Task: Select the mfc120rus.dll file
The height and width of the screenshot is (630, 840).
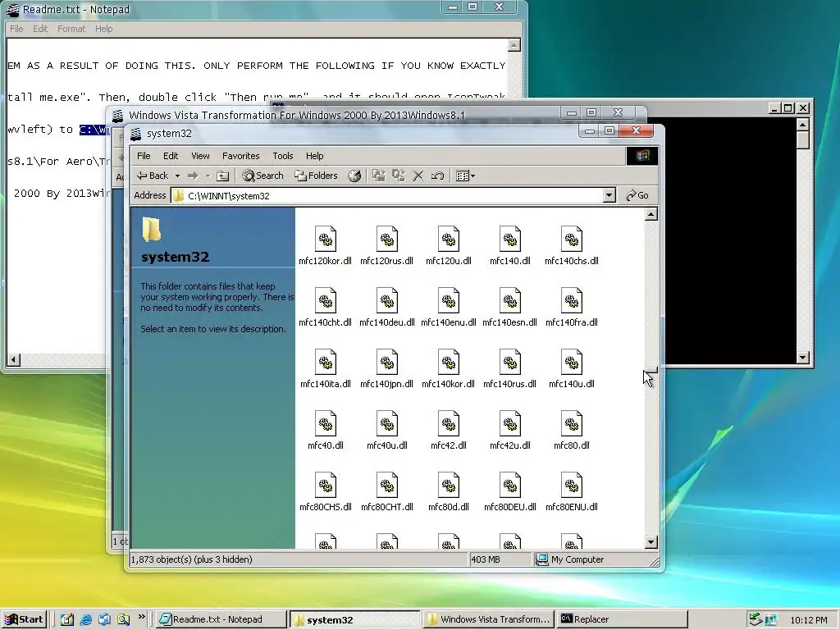Action: tap(387, 245)
